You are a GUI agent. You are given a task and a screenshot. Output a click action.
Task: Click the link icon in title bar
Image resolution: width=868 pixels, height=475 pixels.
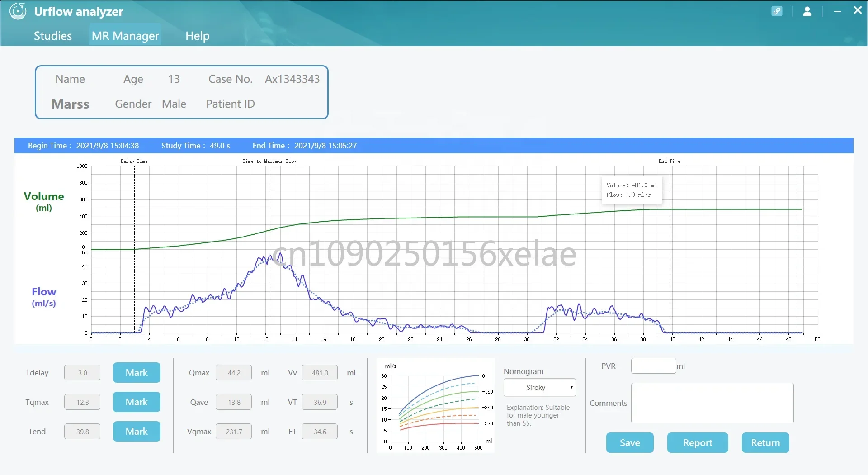click(777, 11)
